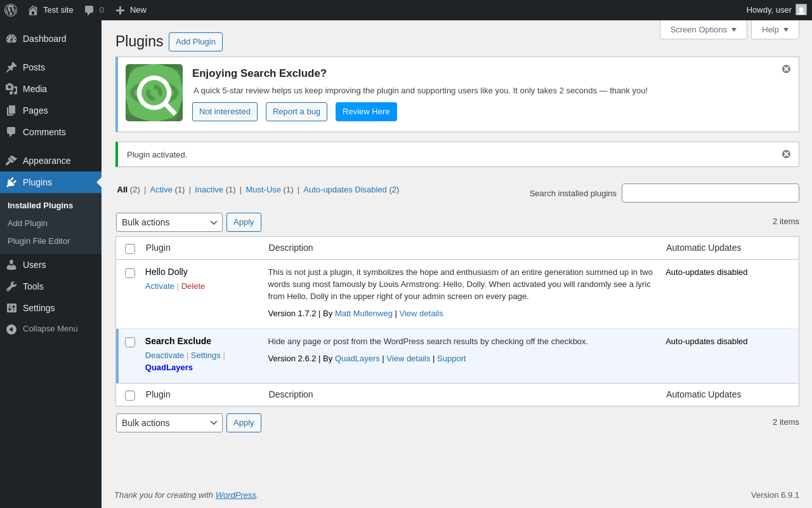Click the Add Plugin button
812x508 pixels.
pos(195,42)
